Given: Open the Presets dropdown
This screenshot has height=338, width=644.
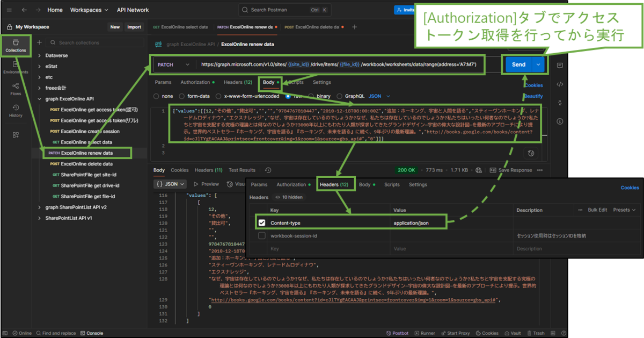Looking at the screenshot, I should click(625, 210).
